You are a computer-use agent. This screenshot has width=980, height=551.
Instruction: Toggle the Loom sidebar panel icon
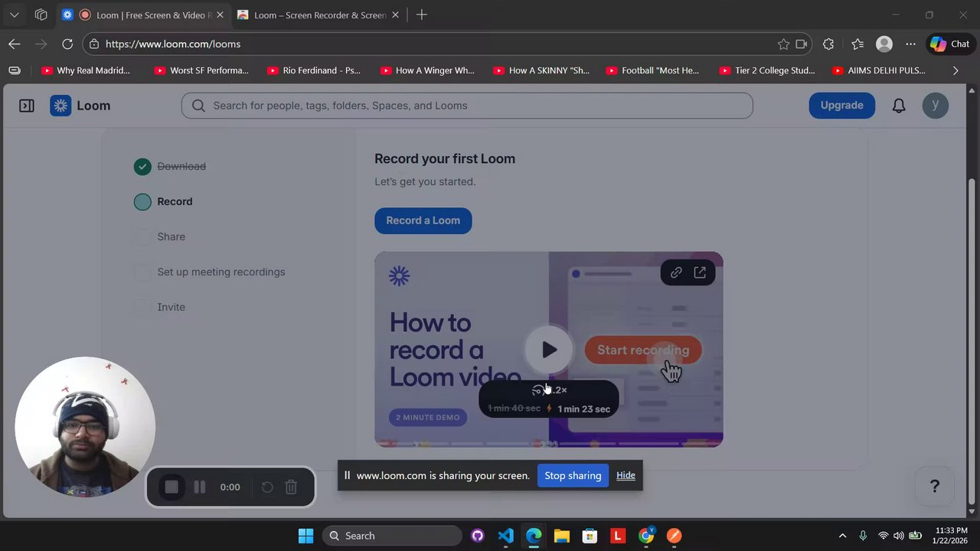(x=27, y=106)
